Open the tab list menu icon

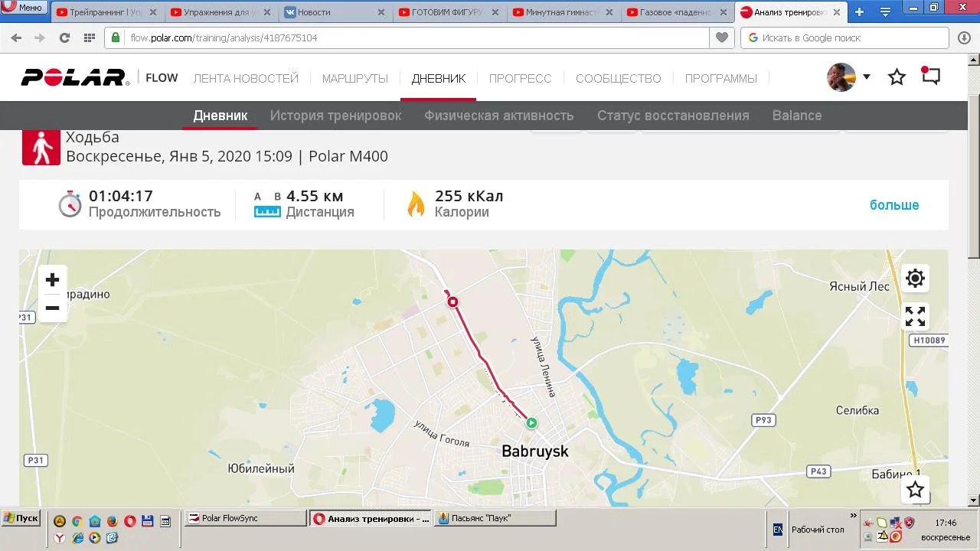[886, 11]
